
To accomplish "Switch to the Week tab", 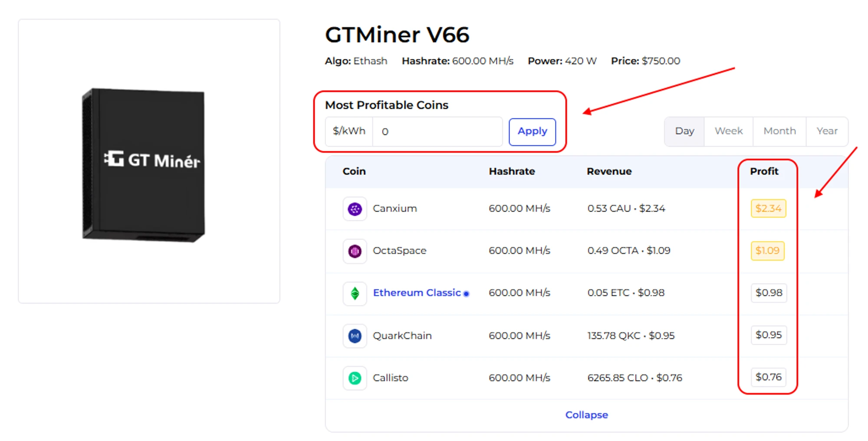I will pyautogui.click(x=729, y=131).
